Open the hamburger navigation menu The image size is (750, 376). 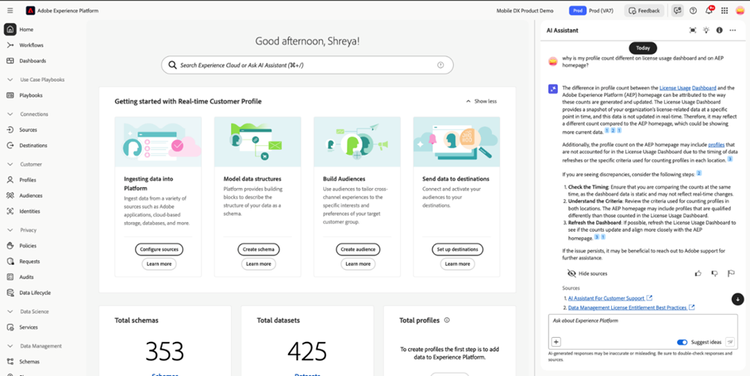[10, 11]
